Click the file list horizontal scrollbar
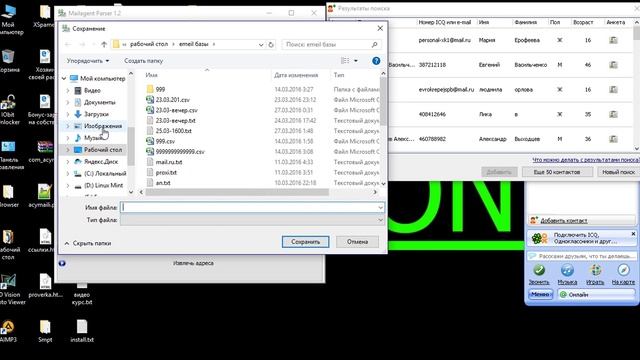The width and height of the screenshot is (640, 360). (238, 192)
